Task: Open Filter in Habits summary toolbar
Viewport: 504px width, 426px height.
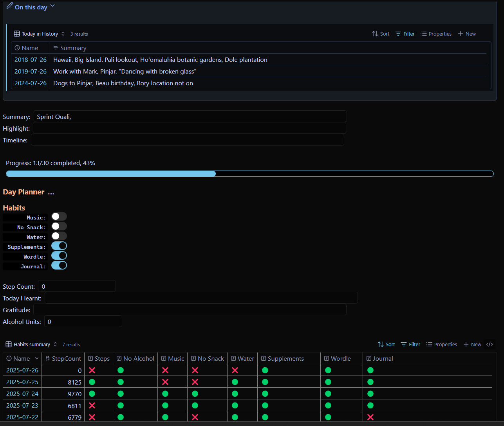Action: [x=410, y=344]
